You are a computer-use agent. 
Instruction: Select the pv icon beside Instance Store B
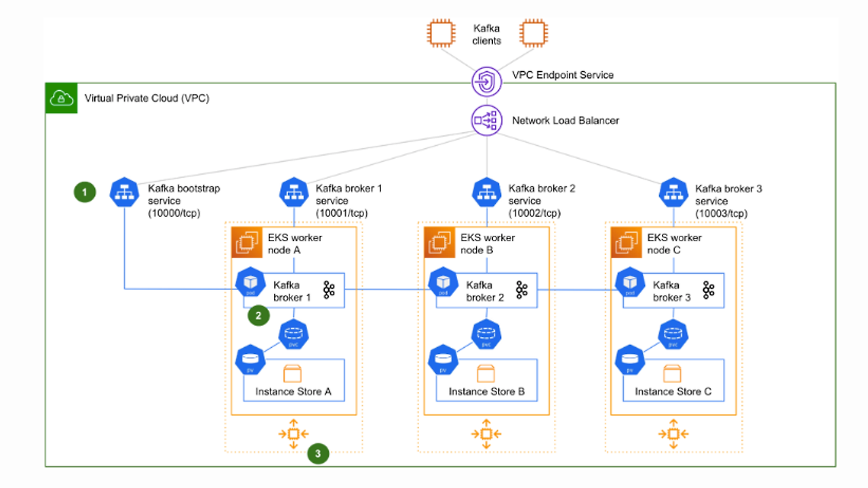(x=442, y=360)
